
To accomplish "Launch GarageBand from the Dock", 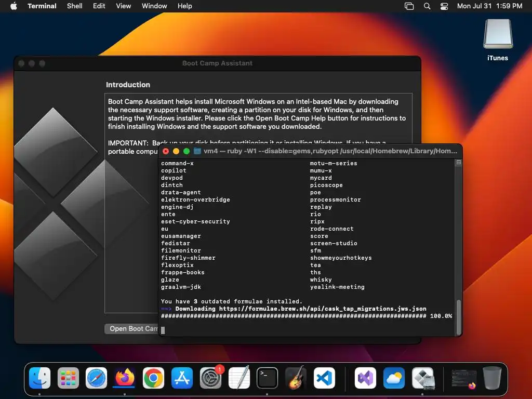I will pos(296,378).
